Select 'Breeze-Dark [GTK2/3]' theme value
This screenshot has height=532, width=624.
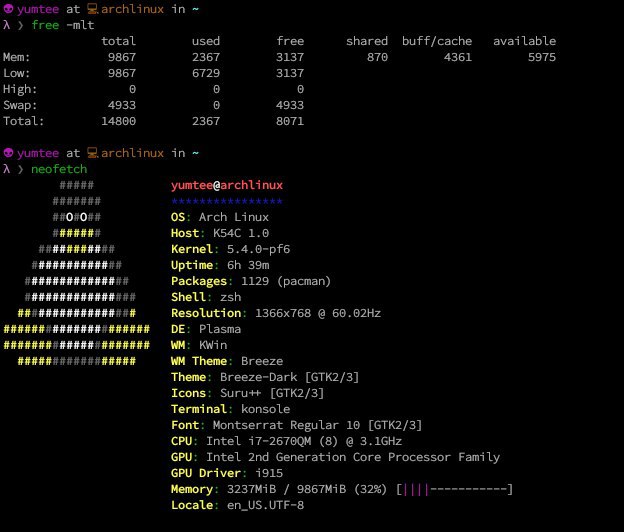pos(290,377)
